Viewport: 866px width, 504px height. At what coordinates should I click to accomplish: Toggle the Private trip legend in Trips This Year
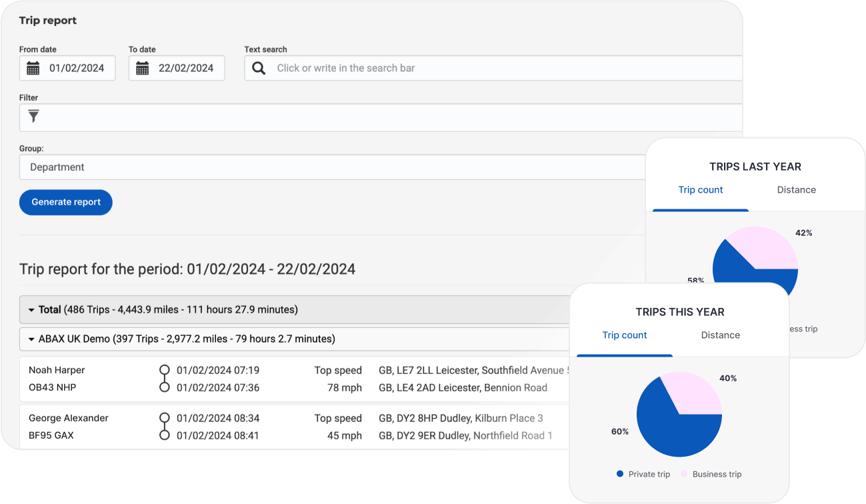643,474
